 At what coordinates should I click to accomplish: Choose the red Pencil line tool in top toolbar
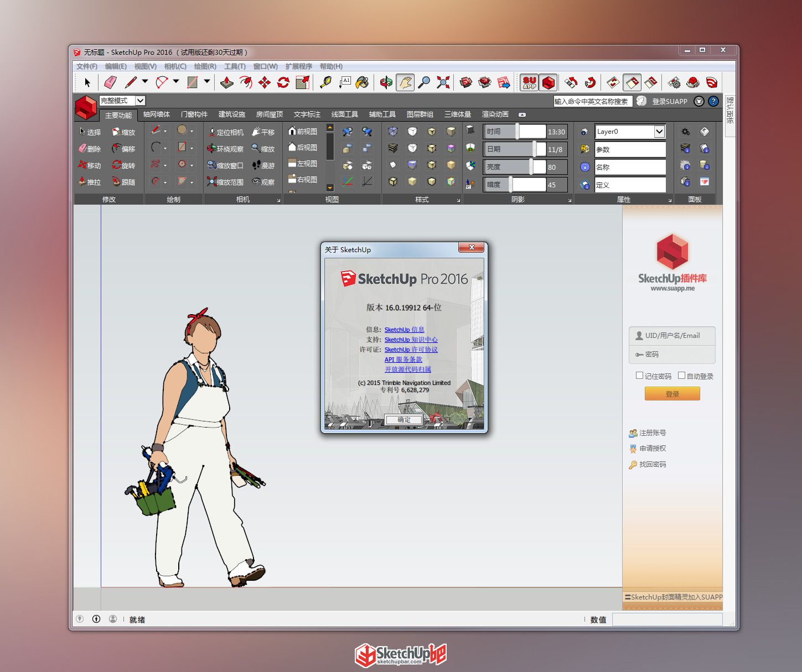(x=131, y=82)
